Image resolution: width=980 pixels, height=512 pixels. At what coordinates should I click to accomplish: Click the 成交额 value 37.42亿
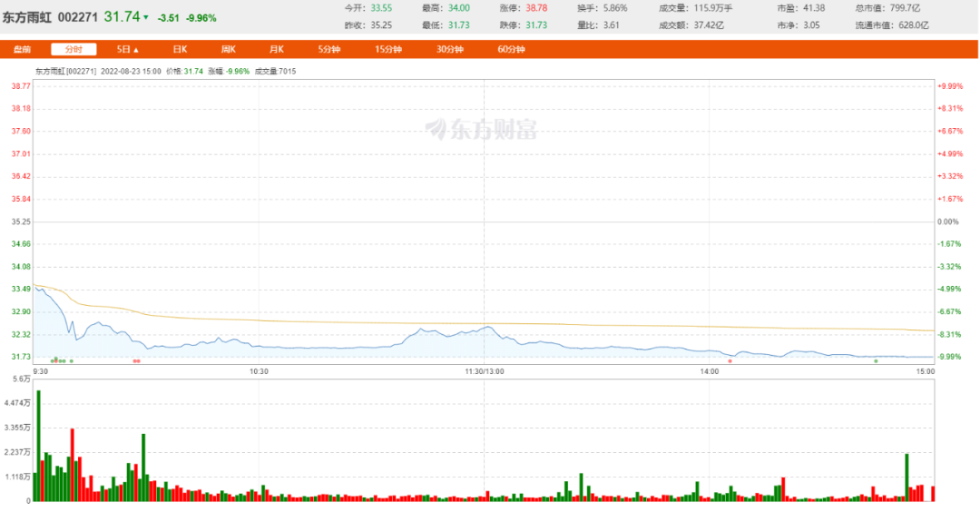coord(709,25)
